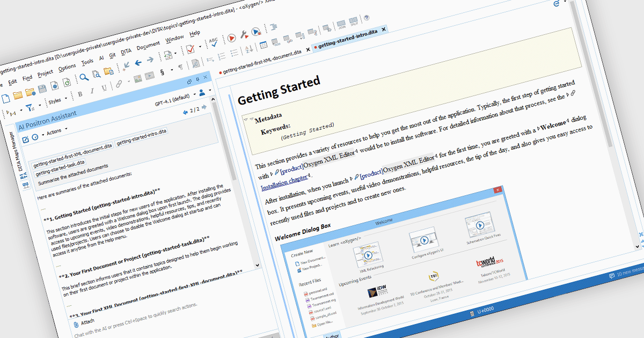Click the Open folder icon
Screen dimensions: 644x338
18,95
